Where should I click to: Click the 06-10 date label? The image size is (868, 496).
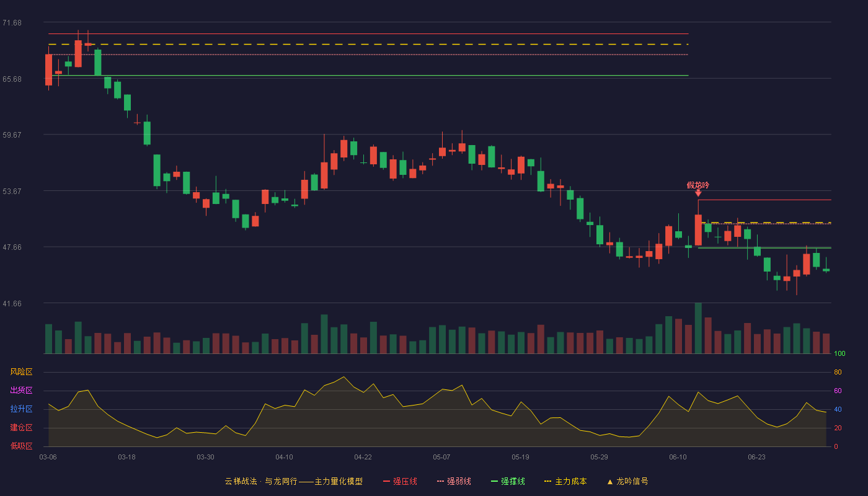pyautogui.click(x=678, y=457)
